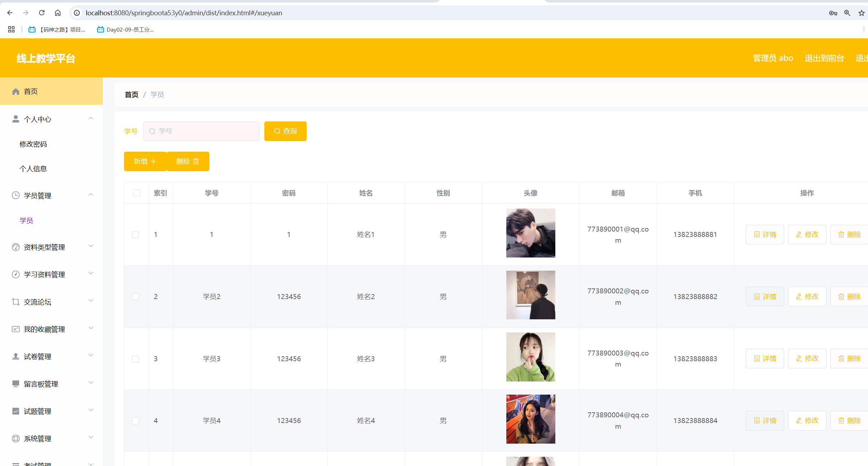Select 学员 submenu item in sidebar
The image size is (868, 466).
click(x=26, y=221)
